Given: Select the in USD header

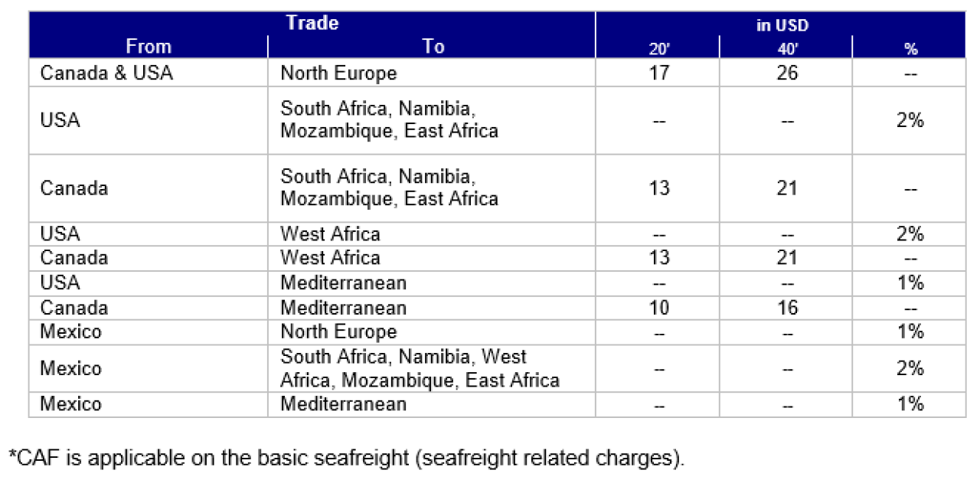Looking at the screenshot, I should coord(782,25).
